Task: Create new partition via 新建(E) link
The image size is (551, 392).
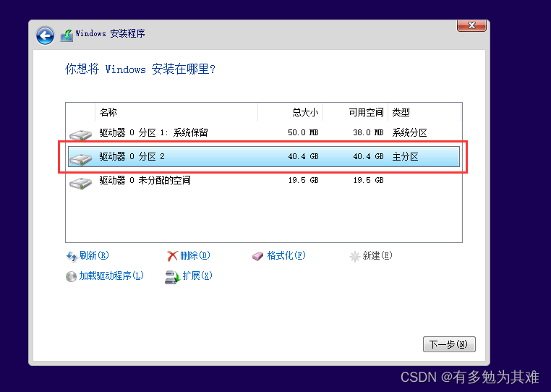Action: click(x=377, y=255)
